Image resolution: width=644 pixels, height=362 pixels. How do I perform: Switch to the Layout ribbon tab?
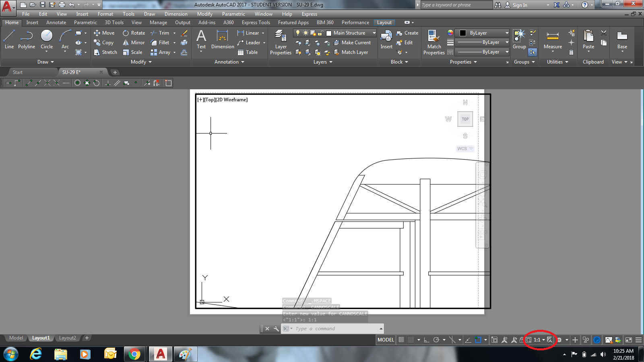click(384, 23)
